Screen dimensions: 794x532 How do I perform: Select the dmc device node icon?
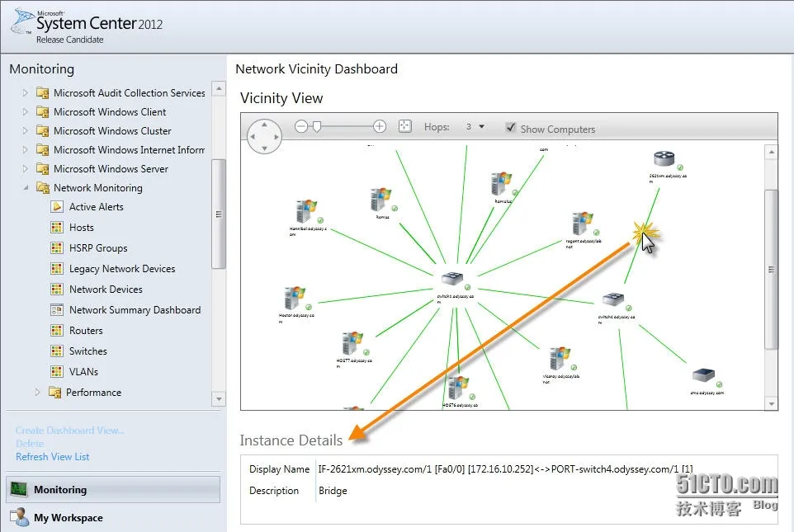click(x=703, y=375)
